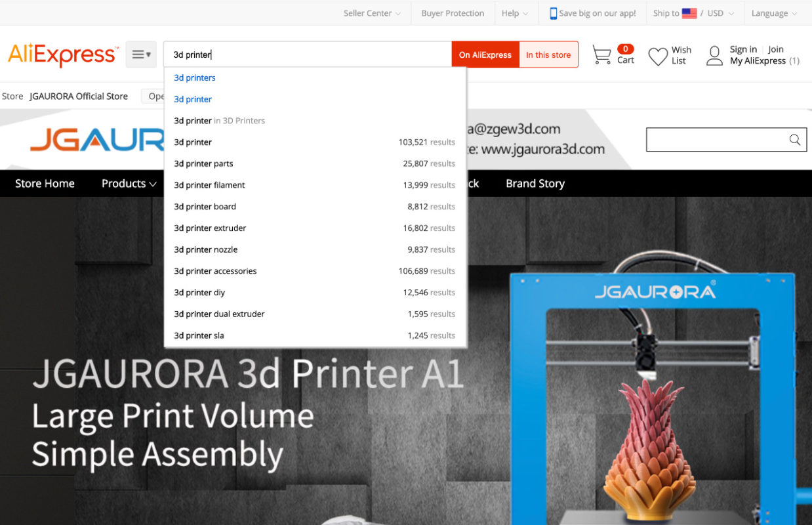Screen dimensions: 812x525
Task: Open the shopping cart icon
Action: click(601, 55)
